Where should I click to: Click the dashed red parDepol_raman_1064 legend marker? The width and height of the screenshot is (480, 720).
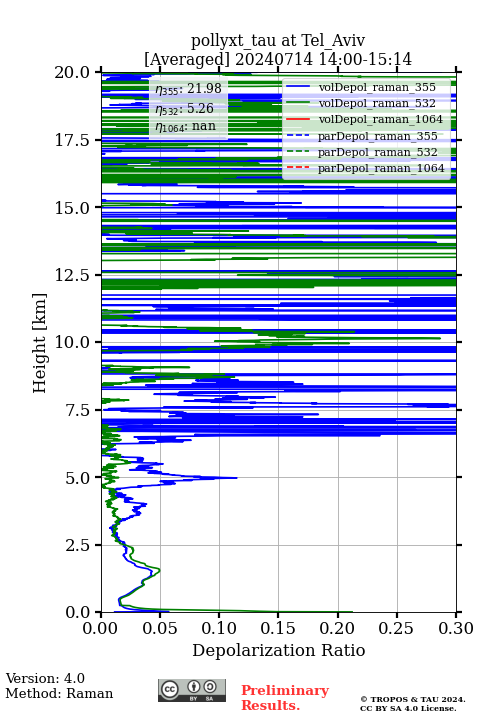click(x=298, y=168)
